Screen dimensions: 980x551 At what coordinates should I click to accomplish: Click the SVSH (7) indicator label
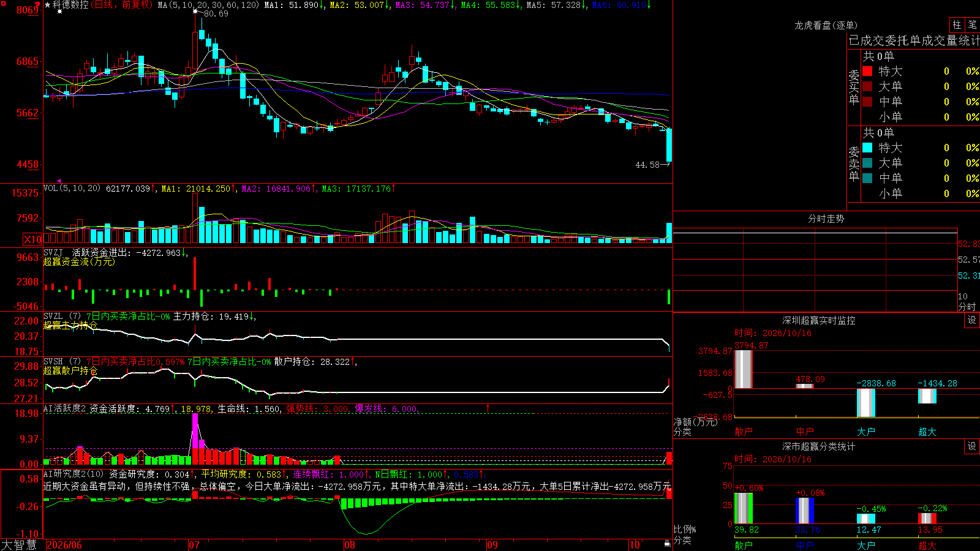click(62, 362)
